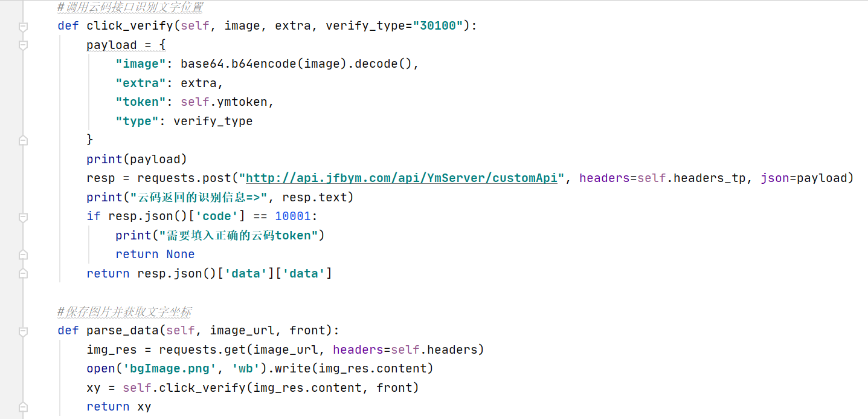This screenshot has width=868, height=419.
Task: Collapse the parse_data function fold marker
Action: point(23,331)
